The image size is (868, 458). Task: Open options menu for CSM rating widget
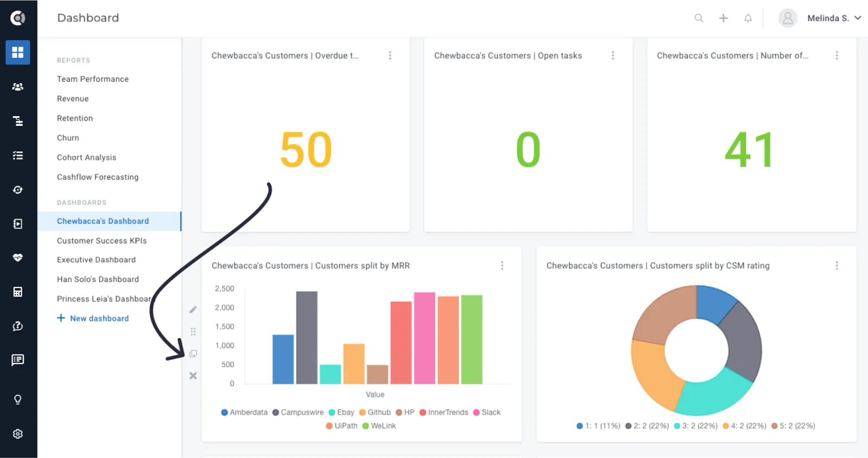click(x=837, y=266)
